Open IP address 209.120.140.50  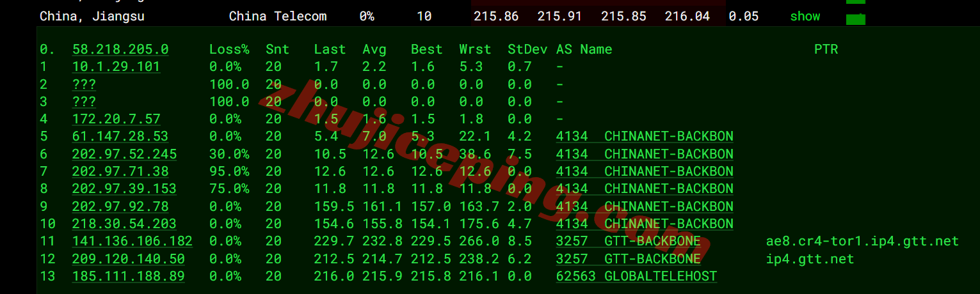coord(128,259)
